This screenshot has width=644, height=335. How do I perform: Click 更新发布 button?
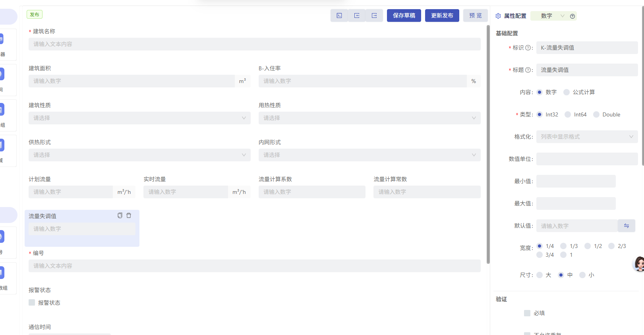(x=442, y=15)
